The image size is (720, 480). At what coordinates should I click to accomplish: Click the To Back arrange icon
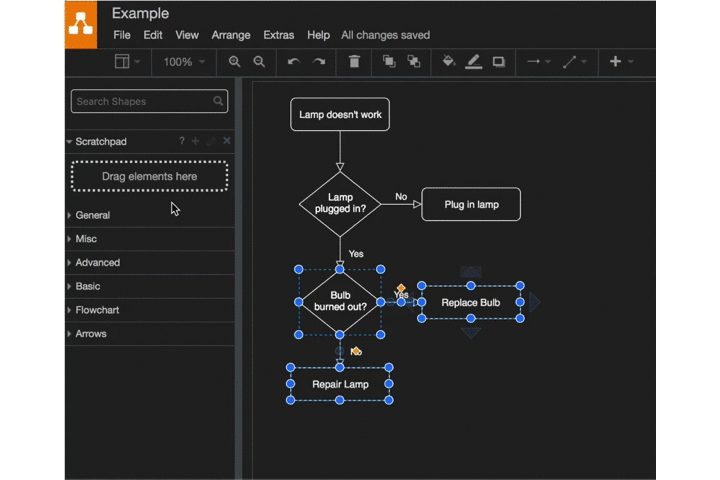tap(414, 62)
